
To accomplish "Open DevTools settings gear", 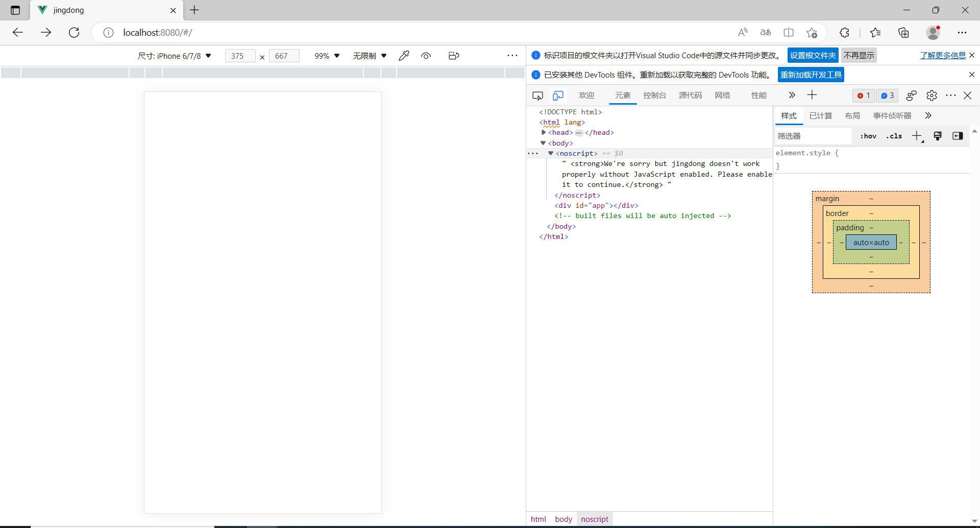I will (x=932, y=95).
